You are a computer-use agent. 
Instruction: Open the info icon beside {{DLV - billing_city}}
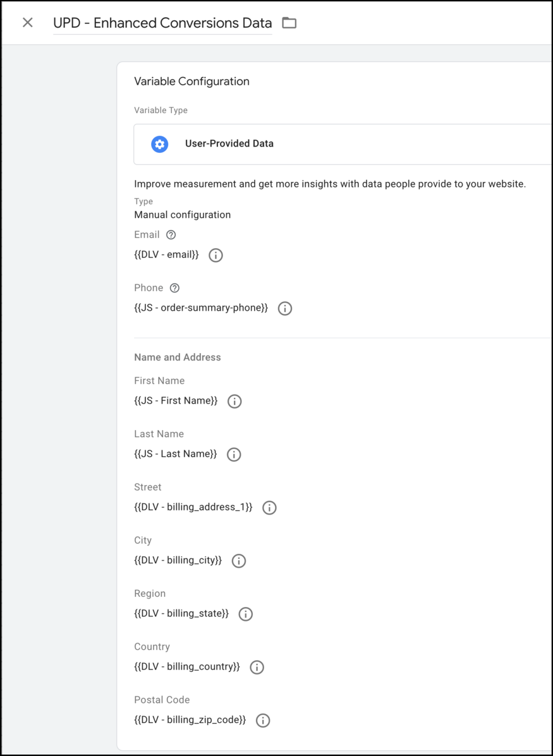pyautogui.click(x=239, y=561)
